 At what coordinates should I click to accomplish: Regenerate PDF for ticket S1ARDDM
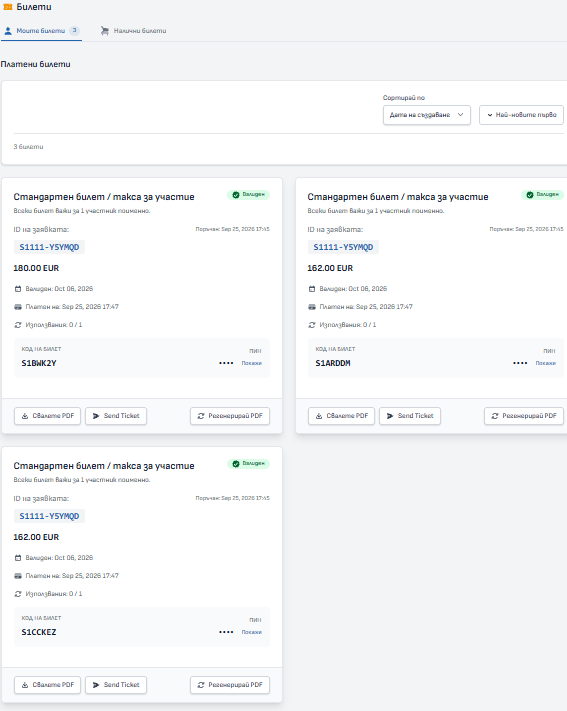524,416
